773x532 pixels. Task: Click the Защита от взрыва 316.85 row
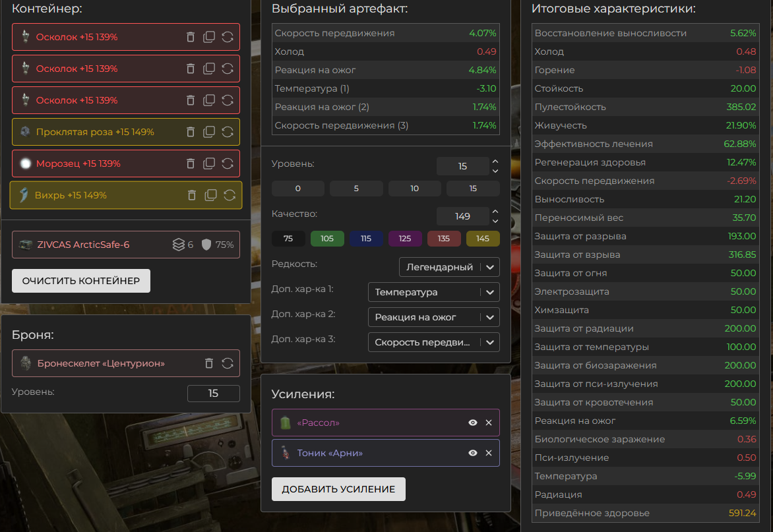(x=645, y=254)
